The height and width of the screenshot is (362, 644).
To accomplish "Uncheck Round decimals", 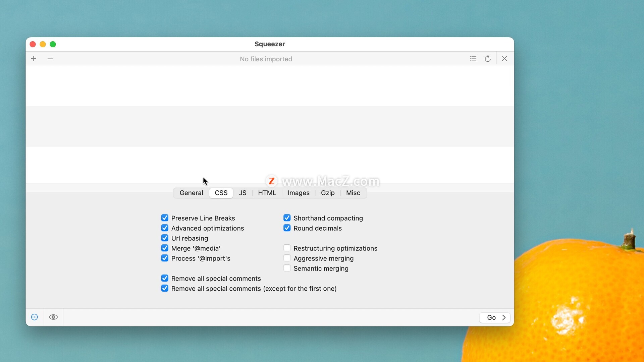I will tap(287, 228).
